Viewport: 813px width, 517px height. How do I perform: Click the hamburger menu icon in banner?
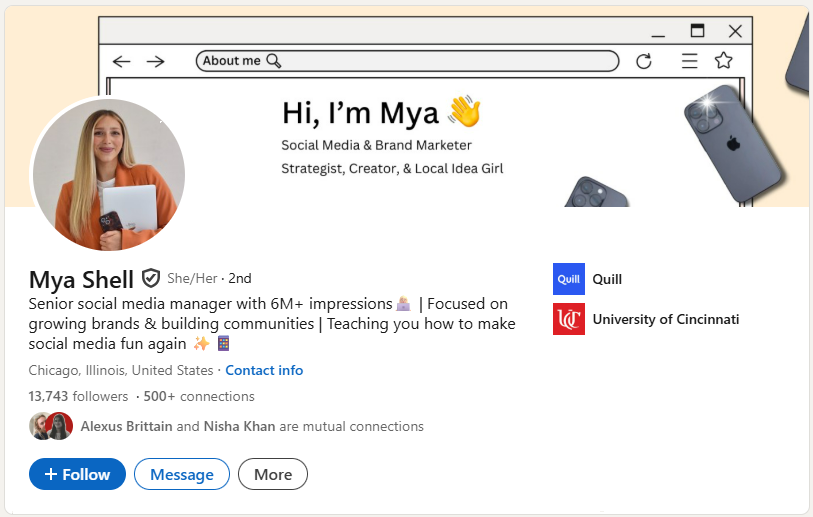[689, 61]
